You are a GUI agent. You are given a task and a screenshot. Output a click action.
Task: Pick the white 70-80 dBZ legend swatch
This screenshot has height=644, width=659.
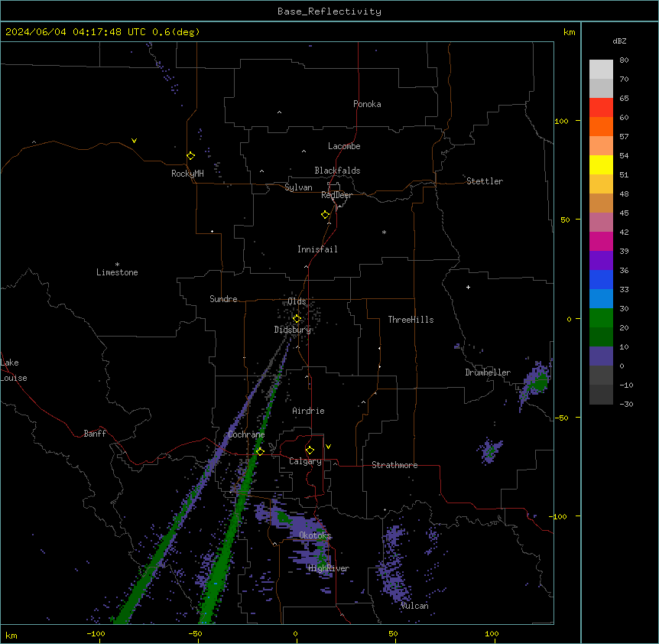click(x=601, y=70)
